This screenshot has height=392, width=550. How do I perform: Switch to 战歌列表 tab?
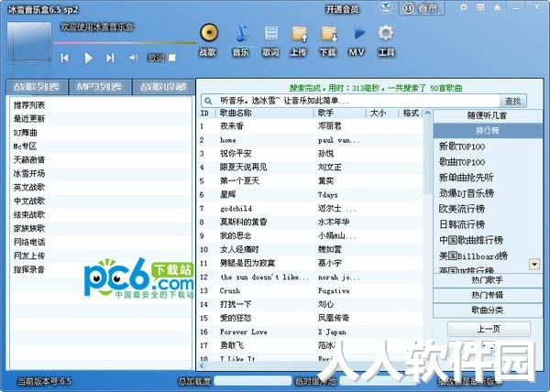pyautogui.click(x=37, y=87)
